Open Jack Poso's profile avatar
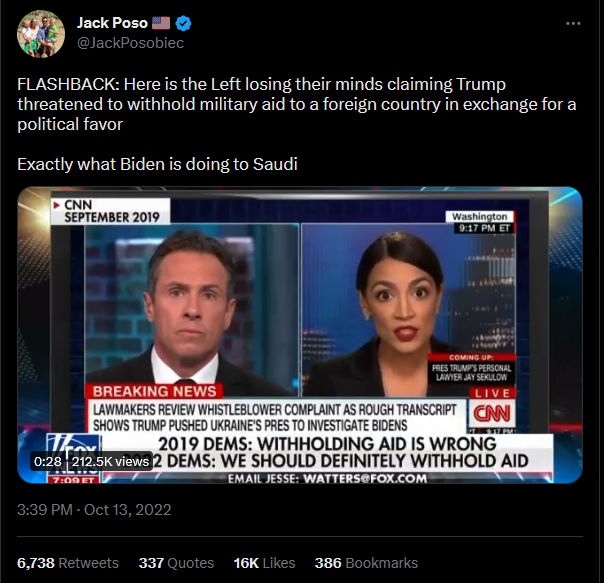Image resolution: width=604 pixels, height=583 pixels. pyautogui.click(x=41, y=34)
